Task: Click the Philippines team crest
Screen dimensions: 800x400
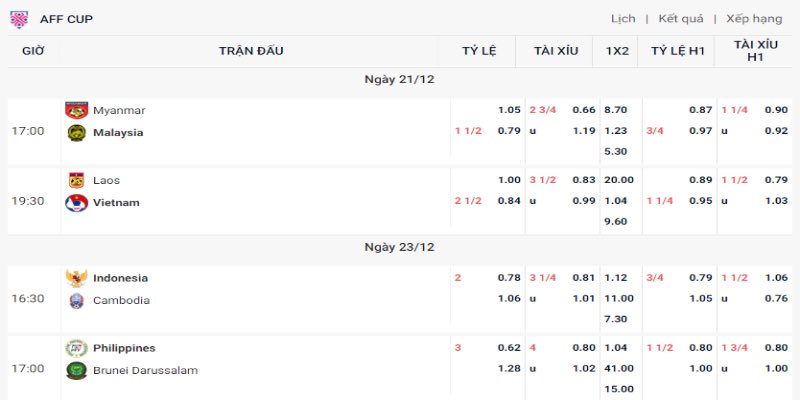Action: 76,348
